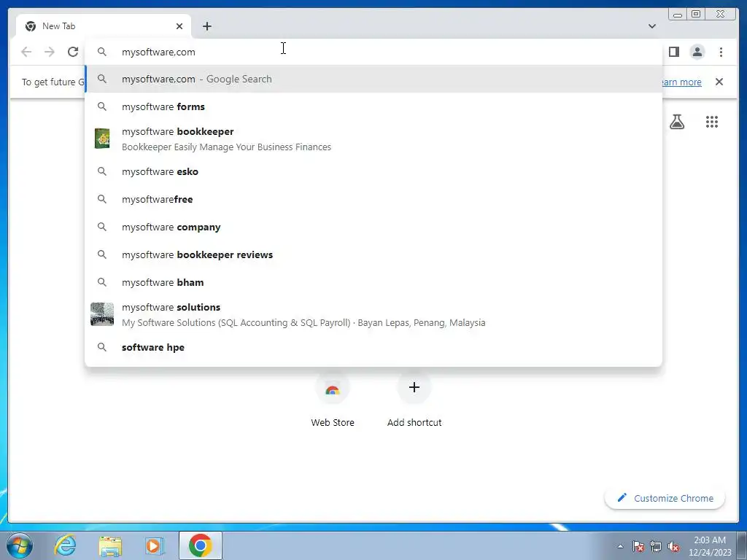The height and width of the screenshot is (560, 747).
Task: Click the taskbar clock showing 2:03 AM
Action: [710, 546]
